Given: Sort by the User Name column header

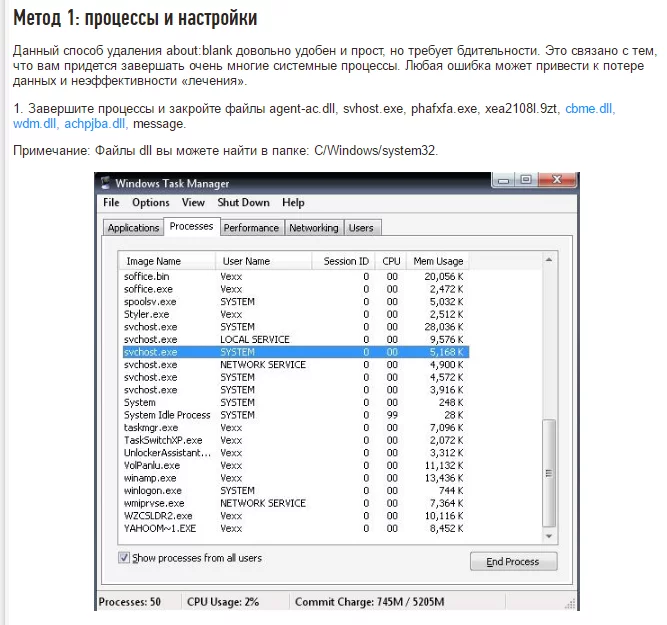Looking at the screenshot, I should coord(263,261).
